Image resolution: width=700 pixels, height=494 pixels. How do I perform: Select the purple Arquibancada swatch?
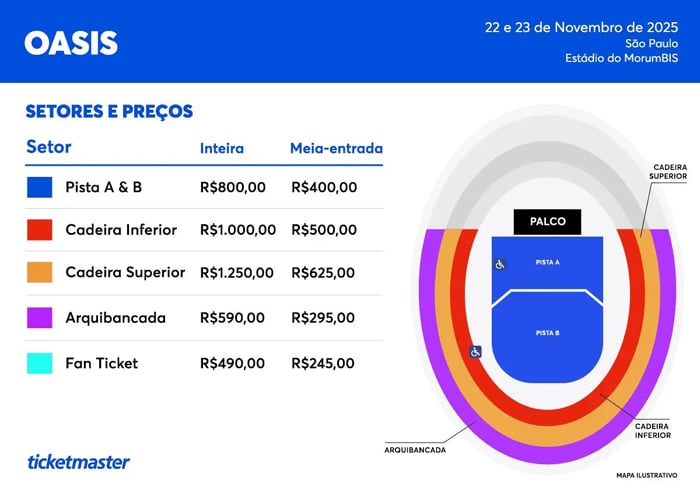pyautogui.click(x=40, y=318)
